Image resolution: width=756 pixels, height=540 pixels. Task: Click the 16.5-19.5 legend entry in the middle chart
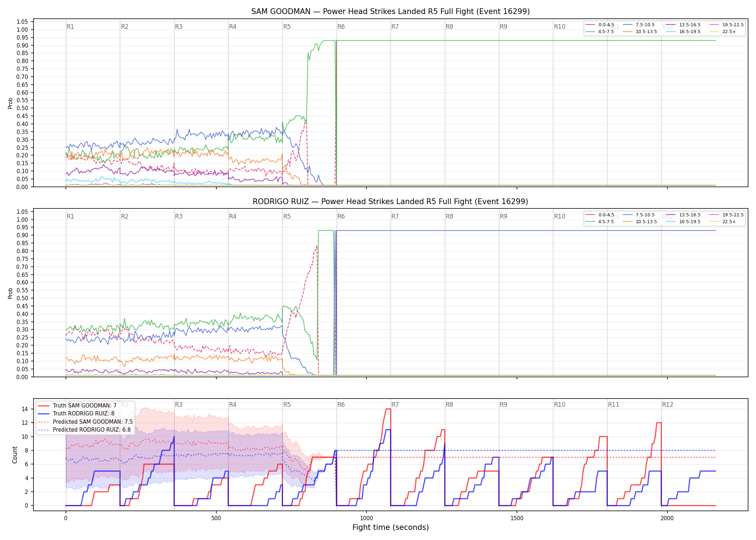[x=683, y=222]
